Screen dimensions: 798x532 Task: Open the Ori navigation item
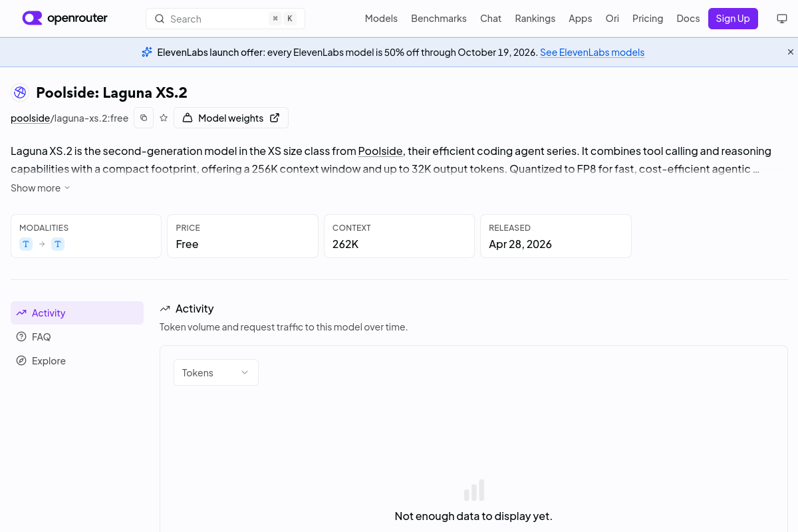(x=612, y=19)
